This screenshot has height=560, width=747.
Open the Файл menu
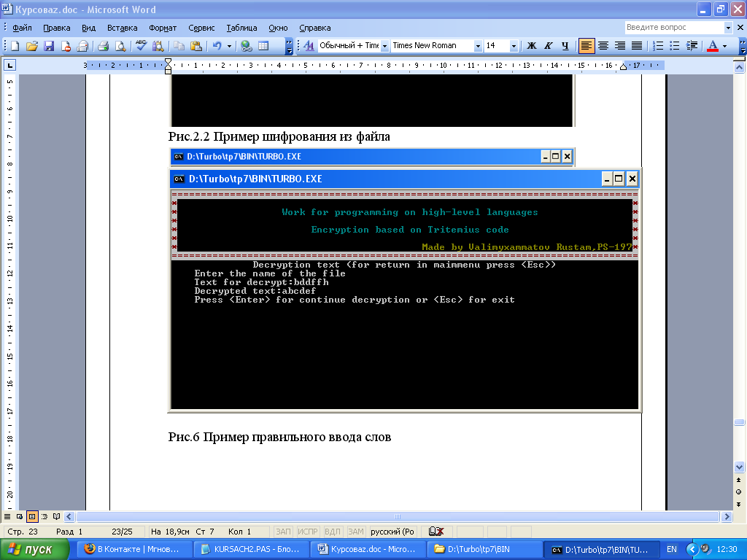(x=22, y=28)
